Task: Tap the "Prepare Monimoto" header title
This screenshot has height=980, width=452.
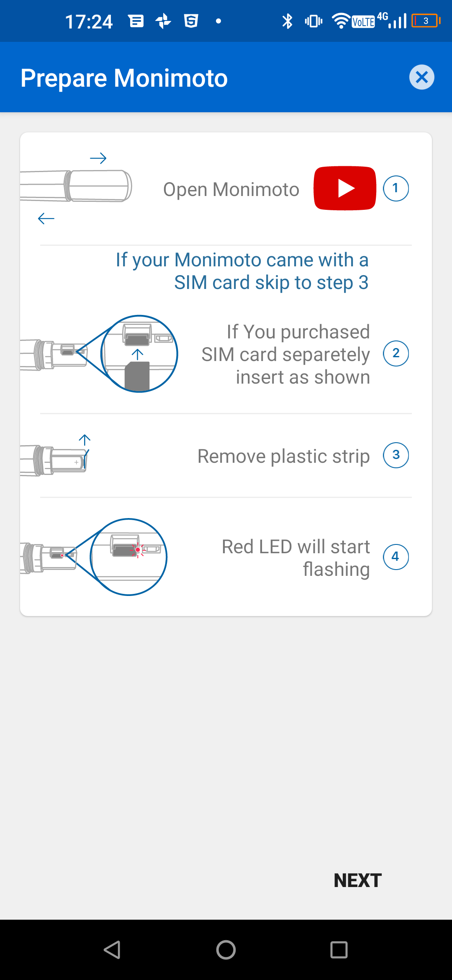Action: click(x=124, y=78)
